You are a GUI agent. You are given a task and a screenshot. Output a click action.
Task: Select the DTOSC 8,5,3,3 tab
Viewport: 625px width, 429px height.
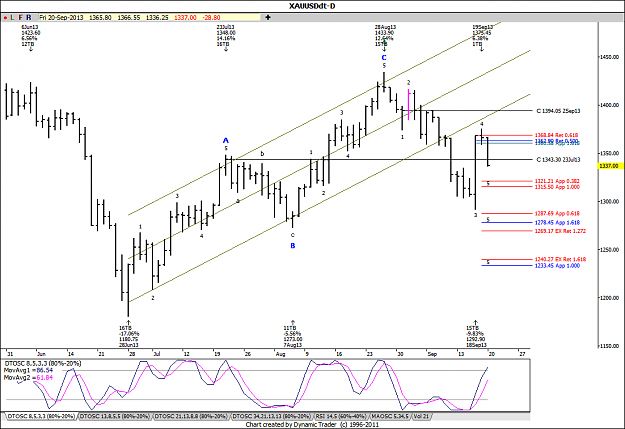[41, 416]
